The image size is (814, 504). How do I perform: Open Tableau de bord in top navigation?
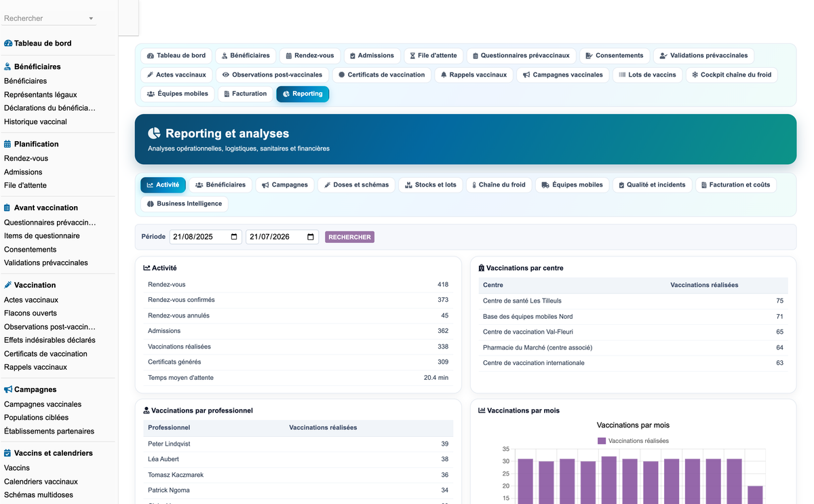click(x=176, y=56)
